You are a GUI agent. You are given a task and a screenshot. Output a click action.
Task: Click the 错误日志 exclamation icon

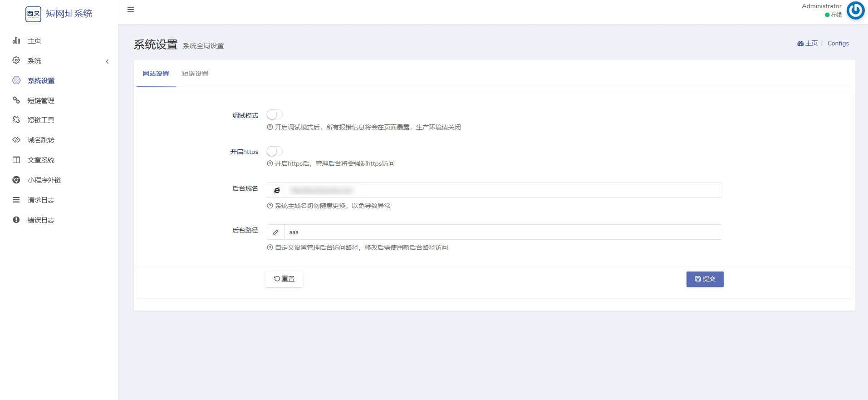tap(16, 220)
